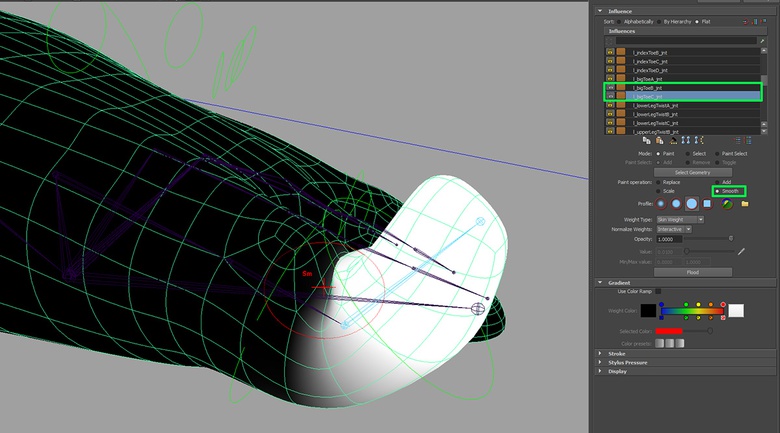Pick the square brush profile icon
The height and width of the screenshot is (433, 780).
(x=707, y=204)
